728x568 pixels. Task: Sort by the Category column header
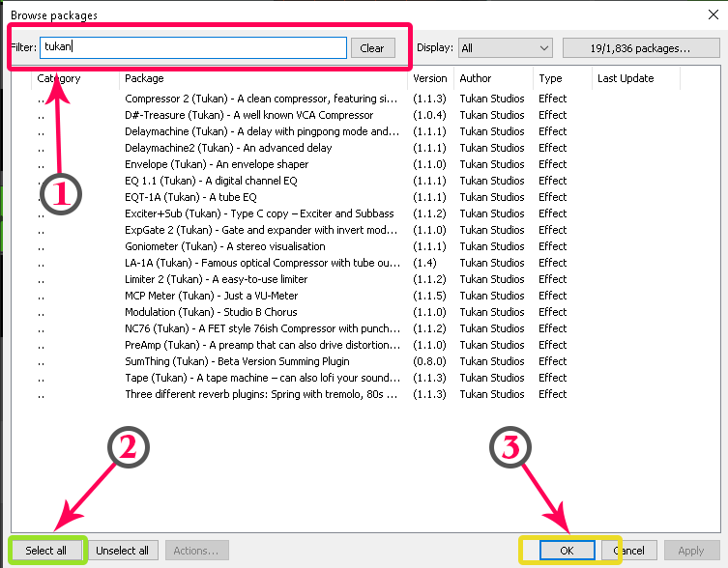pos(75,78)
